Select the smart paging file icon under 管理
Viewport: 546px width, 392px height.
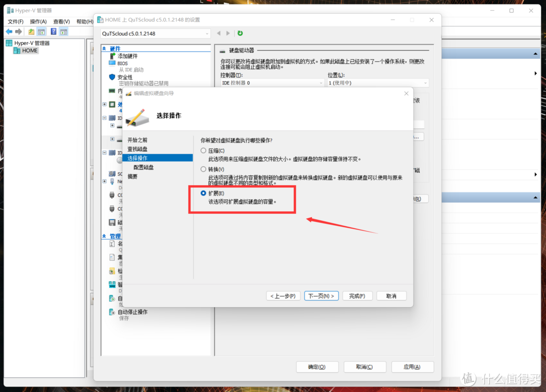pos(112,284)
